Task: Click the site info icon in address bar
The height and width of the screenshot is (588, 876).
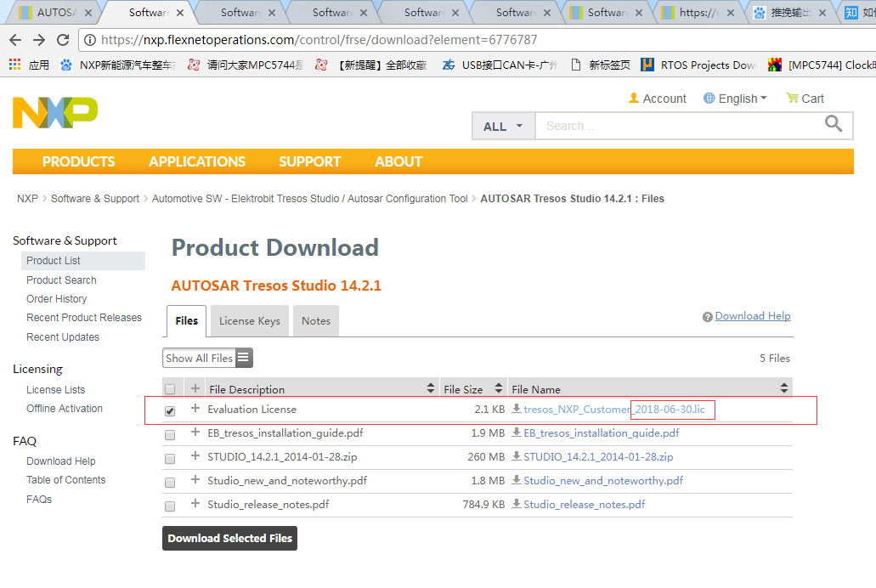Action: 89,40
